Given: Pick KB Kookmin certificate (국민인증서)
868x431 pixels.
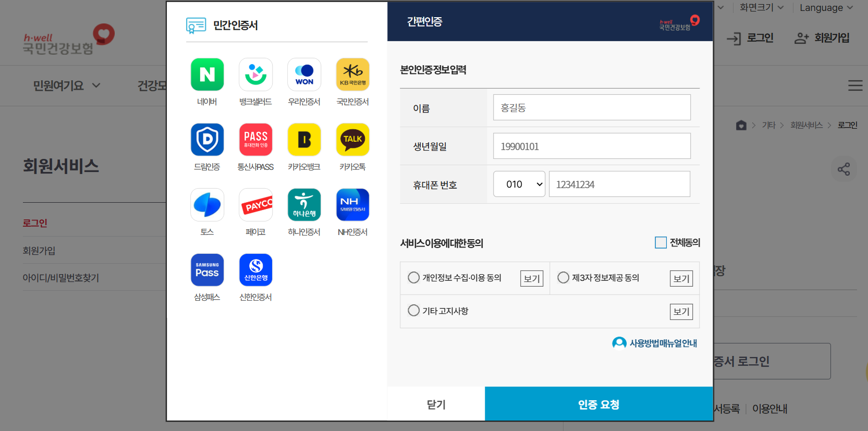Looking at the screenshot, I should [352, 75].
